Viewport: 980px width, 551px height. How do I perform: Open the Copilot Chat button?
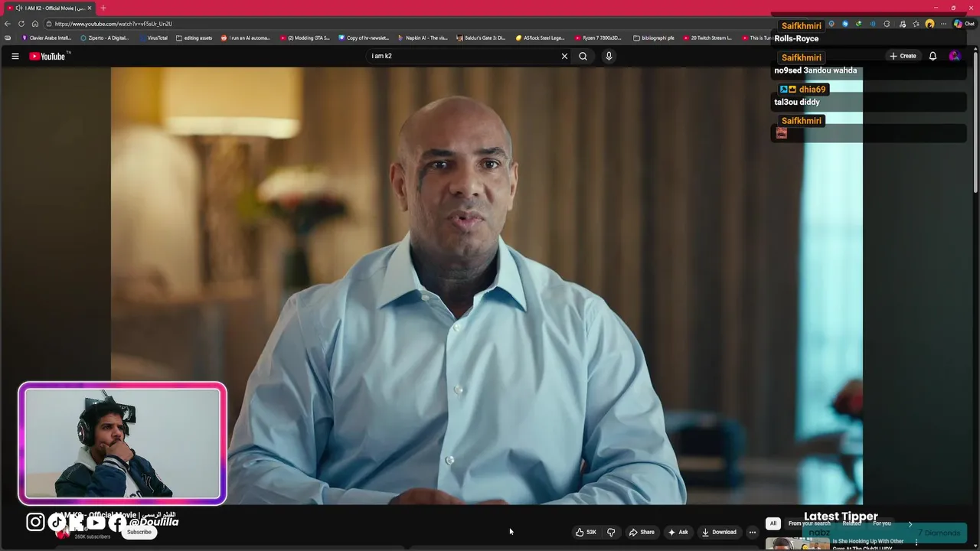[964, 24]
